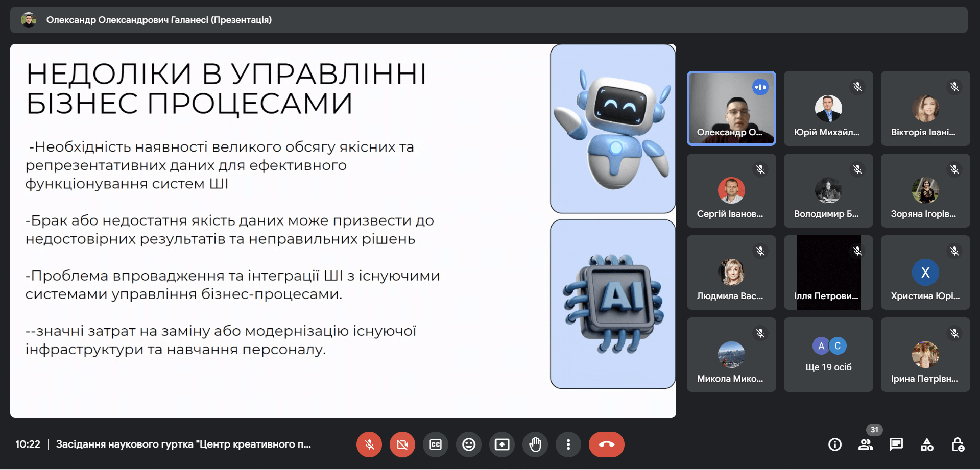Click the meeting title 'Засідання наукового гуртка'
The height and width of the screenshot is (470, 980).
183,444
